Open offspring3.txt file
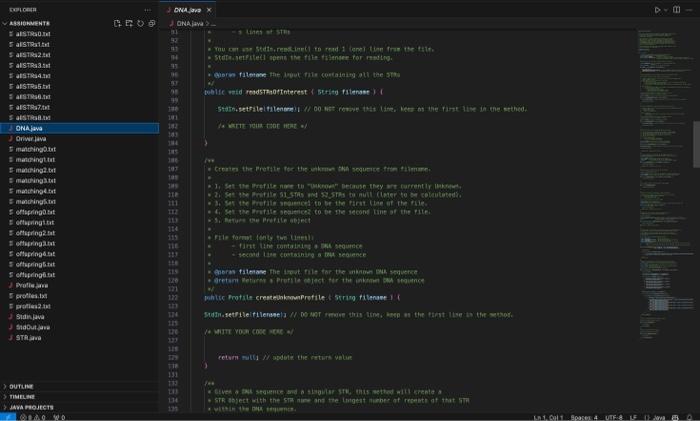 pos(35,243)
